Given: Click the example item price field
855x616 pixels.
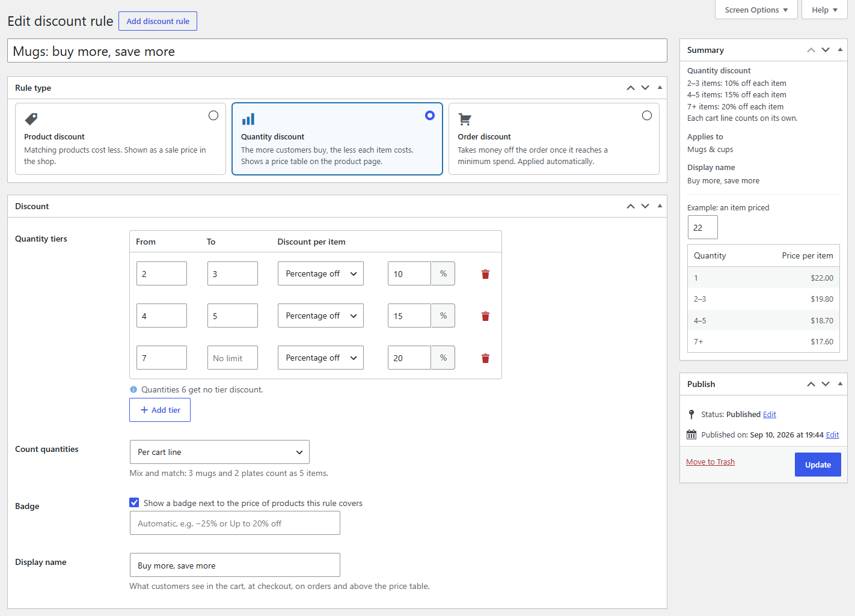Looking at the screenshot, I should pos(703,227).
